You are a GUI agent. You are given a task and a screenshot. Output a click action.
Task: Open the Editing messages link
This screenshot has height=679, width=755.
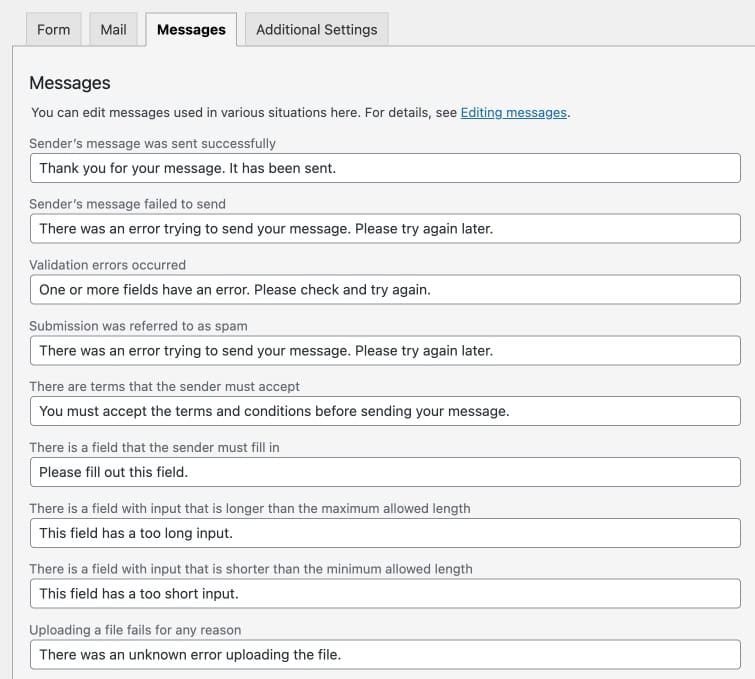513,113
